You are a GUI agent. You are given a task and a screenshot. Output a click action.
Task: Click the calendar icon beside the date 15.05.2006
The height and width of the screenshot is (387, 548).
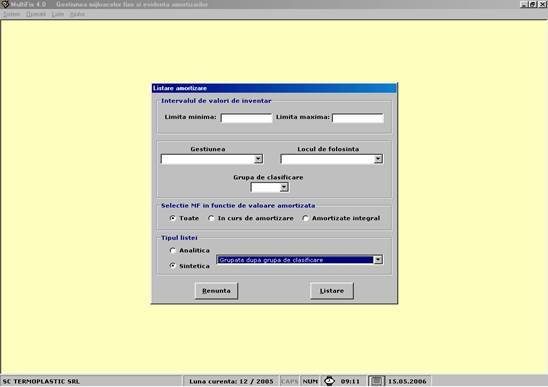click(376, 381)
